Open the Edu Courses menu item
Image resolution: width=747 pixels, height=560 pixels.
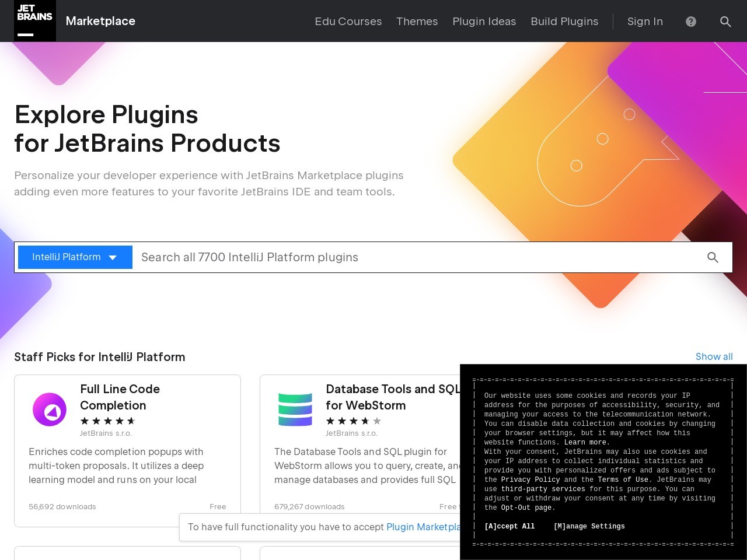tap(348, 22)
